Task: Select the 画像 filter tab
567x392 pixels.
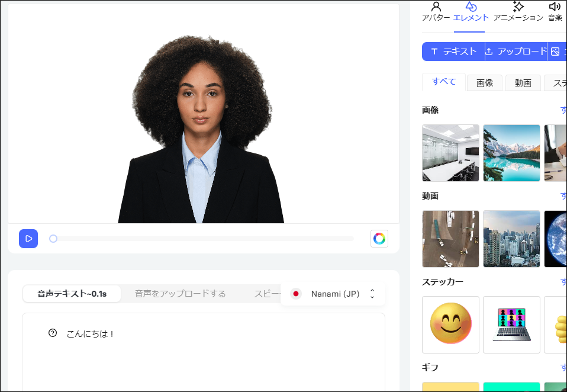Action: point(485,83)
